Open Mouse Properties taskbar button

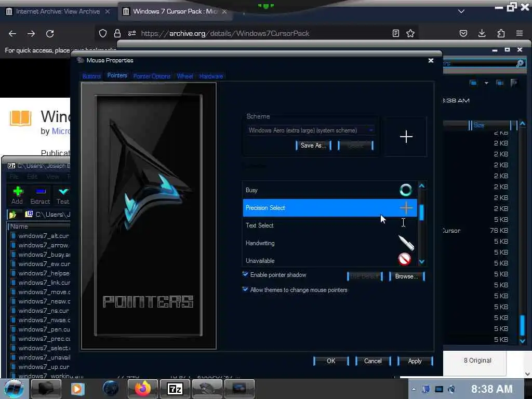pos(207,389)
